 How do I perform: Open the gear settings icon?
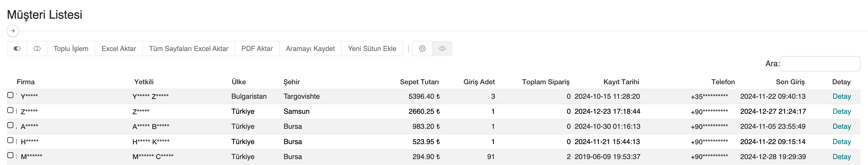(x=422, y=49)
